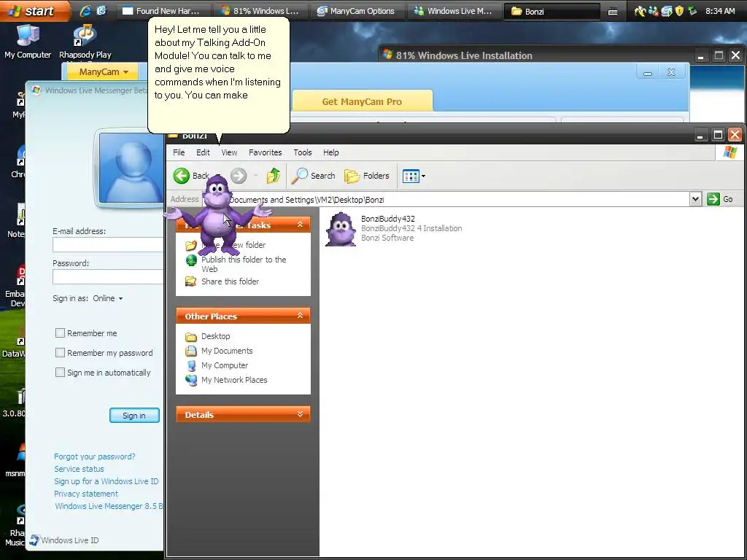This screenshot has height=560, width=747.
Task: Click the Share this folder icon
Action: 190,281
